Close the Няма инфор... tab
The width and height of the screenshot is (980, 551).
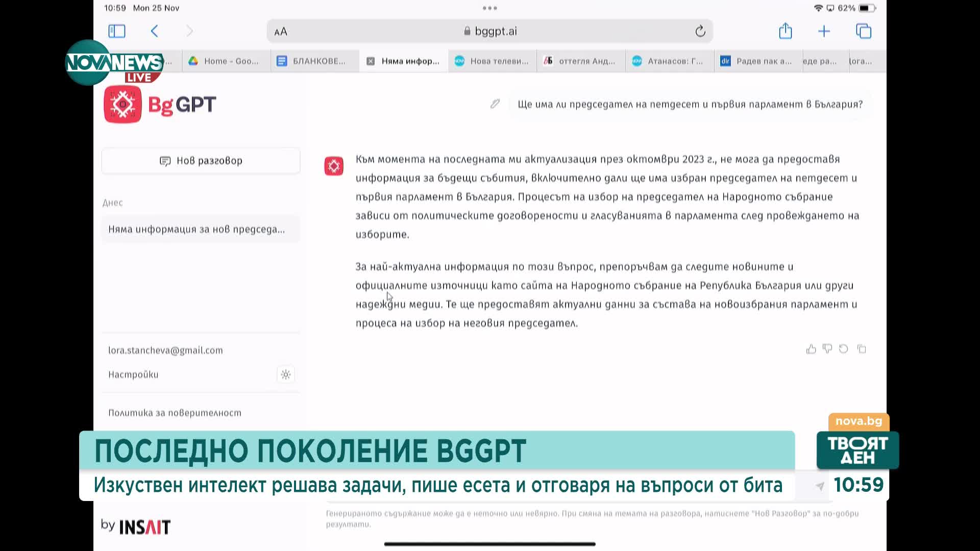pyautogui.click(x=371, y=61)
